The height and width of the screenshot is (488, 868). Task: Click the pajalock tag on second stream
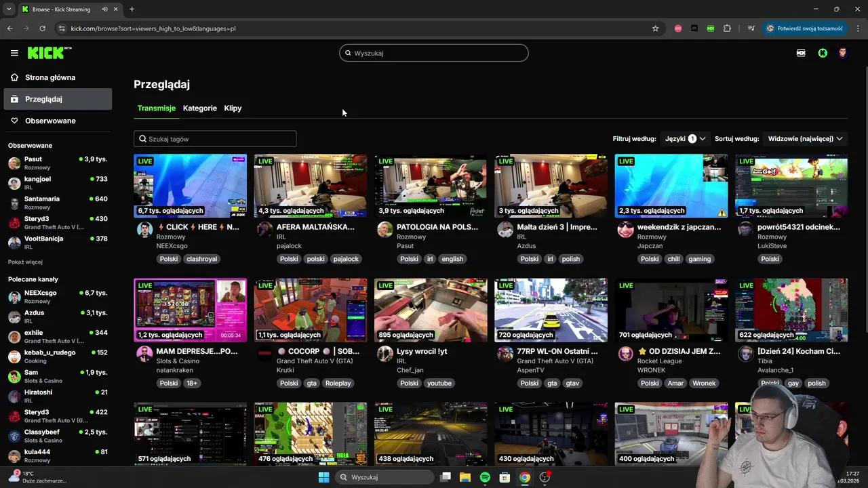coord(346,259)
